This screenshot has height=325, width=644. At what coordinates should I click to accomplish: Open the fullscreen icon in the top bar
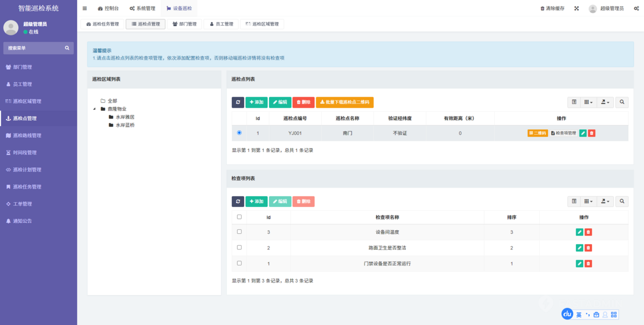[576, 8]
